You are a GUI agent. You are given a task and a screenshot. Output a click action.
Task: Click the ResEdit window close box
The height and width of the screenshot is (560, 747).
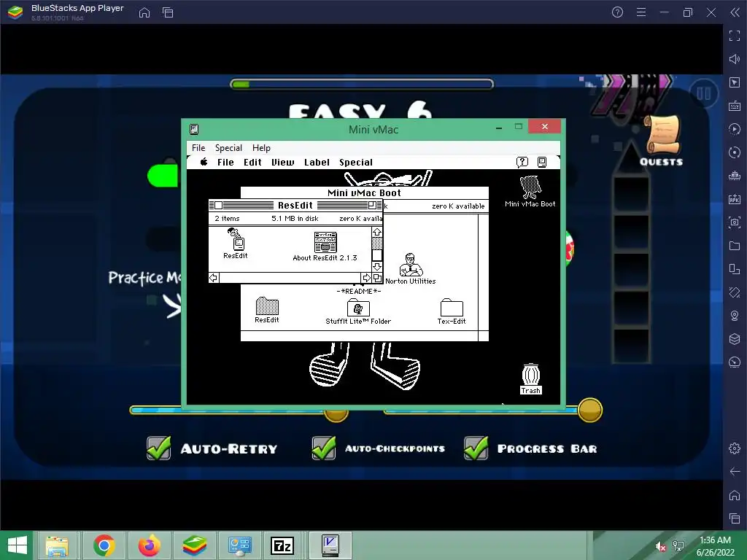pyautogui.click(x=218, y=205)
